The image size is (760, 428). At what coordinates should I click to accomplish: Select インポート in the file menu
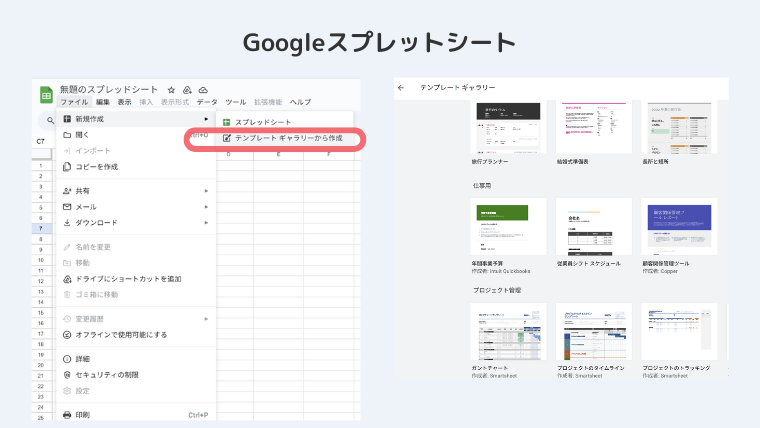point(136,151)
